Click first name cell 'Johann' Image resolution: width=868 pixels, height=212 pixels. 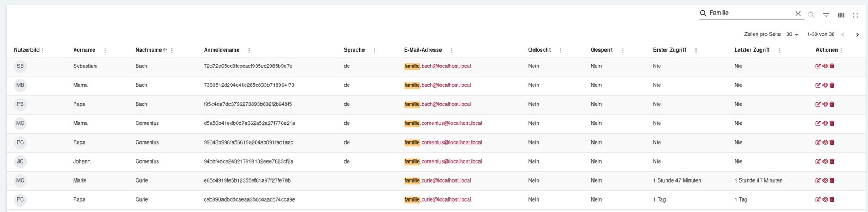[x=82, y=161]
